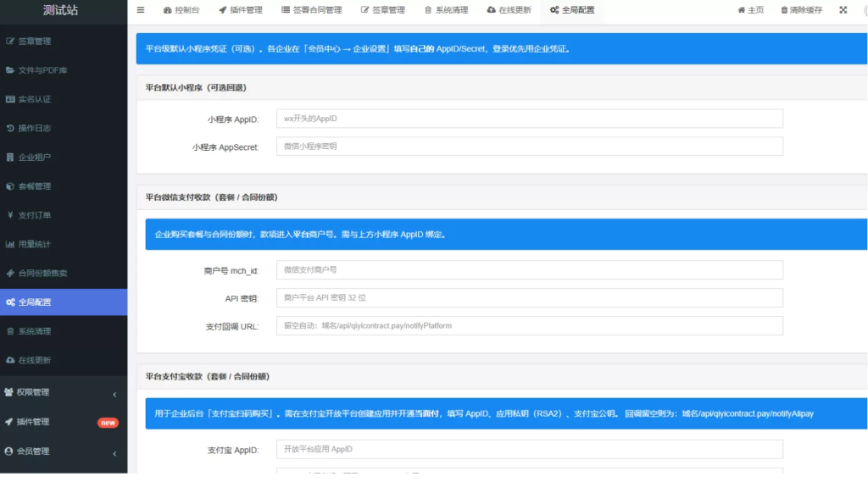Click the 签章管理 pencil icon in sidebar

click(x=10, y=41)
